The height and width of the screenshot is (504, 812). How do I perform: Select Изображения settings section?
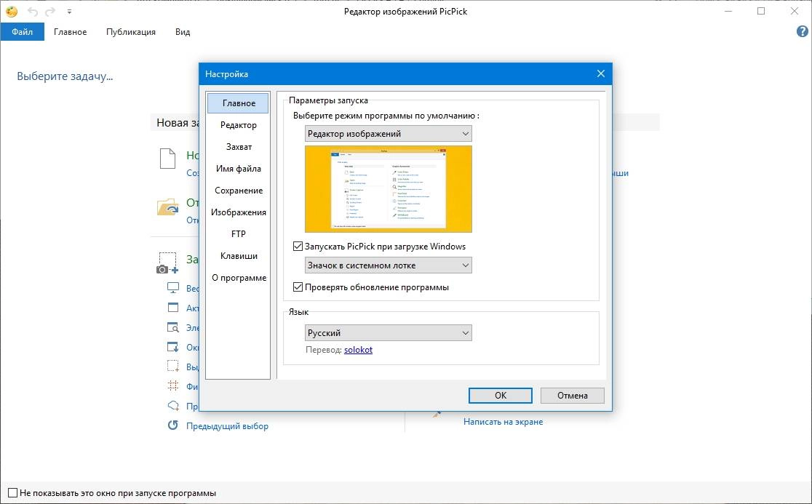click(238, 212)
